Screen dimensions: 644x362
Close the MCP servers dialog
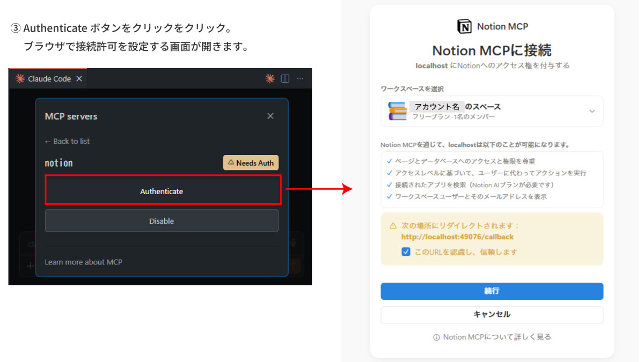(x=270, y=116)
